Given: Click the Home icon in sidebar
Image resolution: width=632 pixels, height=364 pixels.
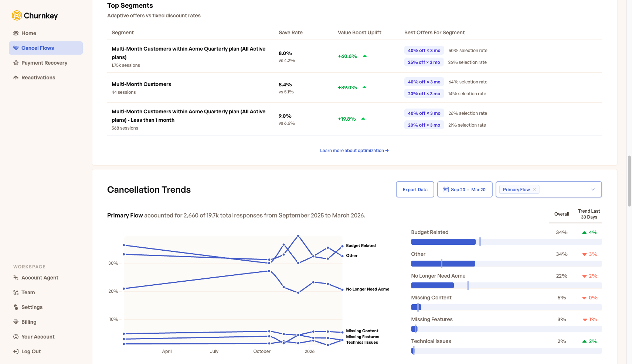Looking at the screenshot, I should (16, 33).
